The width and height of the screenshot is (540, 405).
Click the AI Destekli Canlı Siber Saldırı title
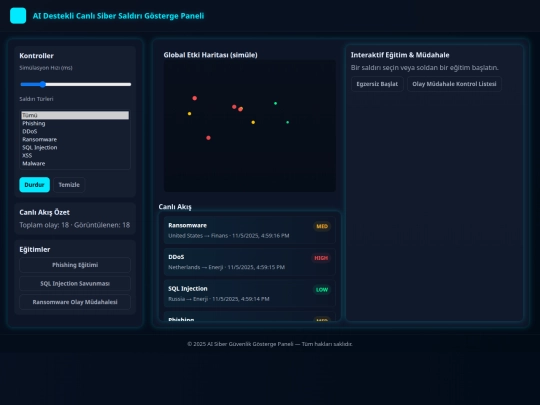click(x=118, y=16)
